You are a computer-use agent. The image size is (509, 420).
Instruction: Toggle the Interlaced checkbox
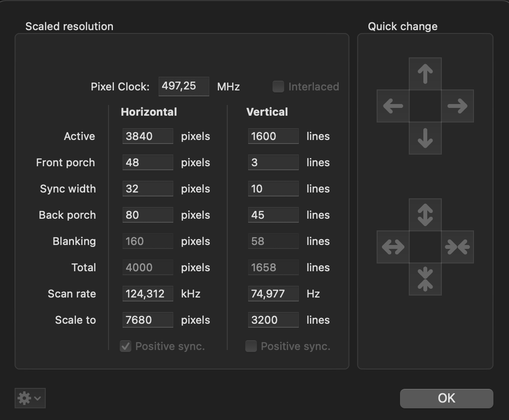(278, 87)
